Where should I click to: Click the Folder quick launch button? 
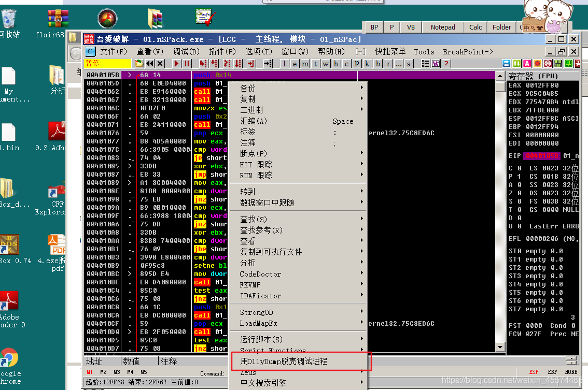coord(502,27)
